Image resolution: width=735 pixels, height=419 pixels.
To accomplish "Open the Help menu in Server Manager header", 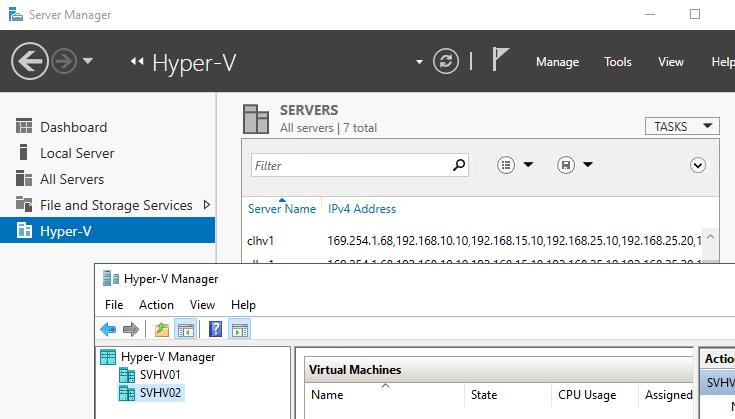I will 723,62.
